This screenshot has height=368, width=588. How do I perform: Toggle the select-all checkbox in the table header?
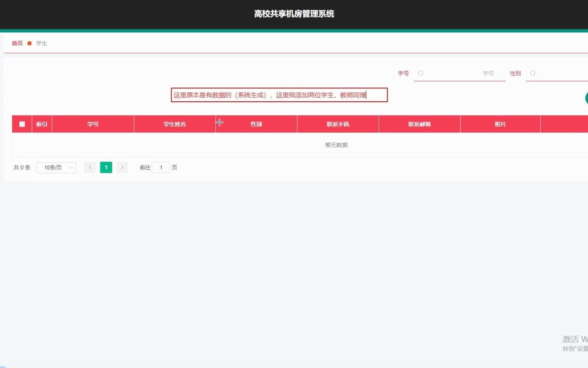22,124
